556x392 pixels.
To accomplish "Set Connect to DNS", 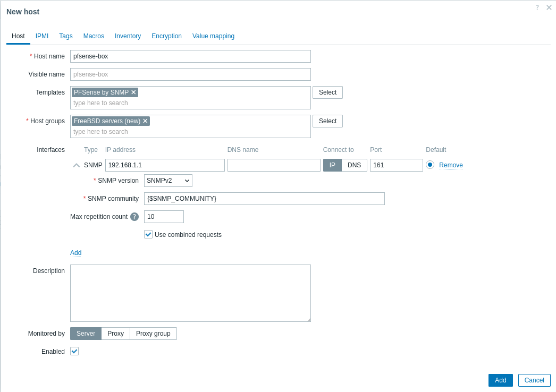I will 354,165.
